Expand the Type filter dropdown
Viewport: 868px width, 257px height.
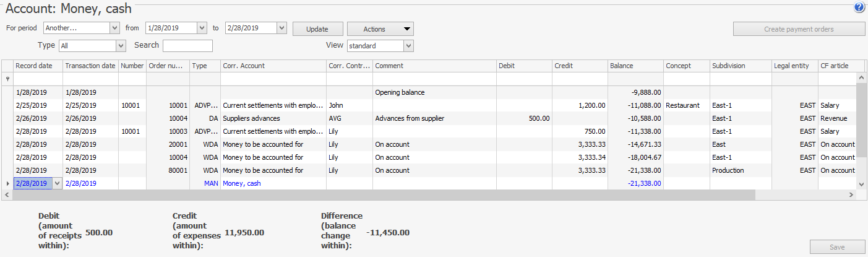(121, 46)
